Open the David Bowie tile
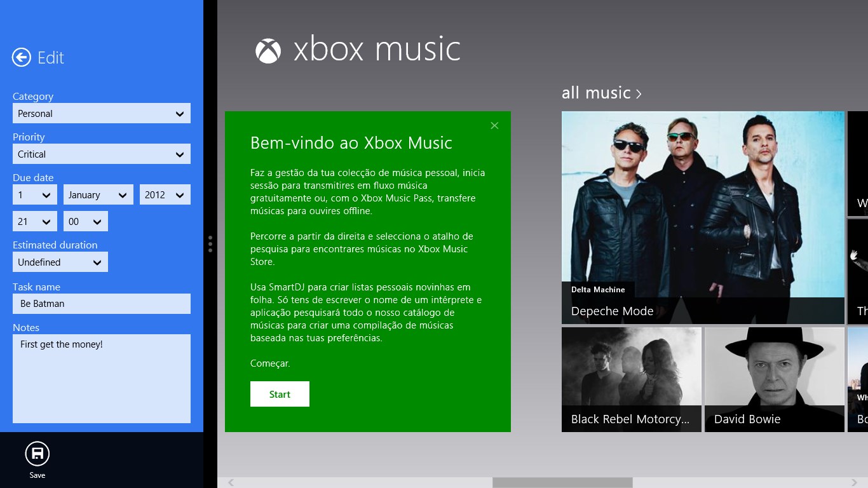 pyautogui.click(x=775, y=380)
